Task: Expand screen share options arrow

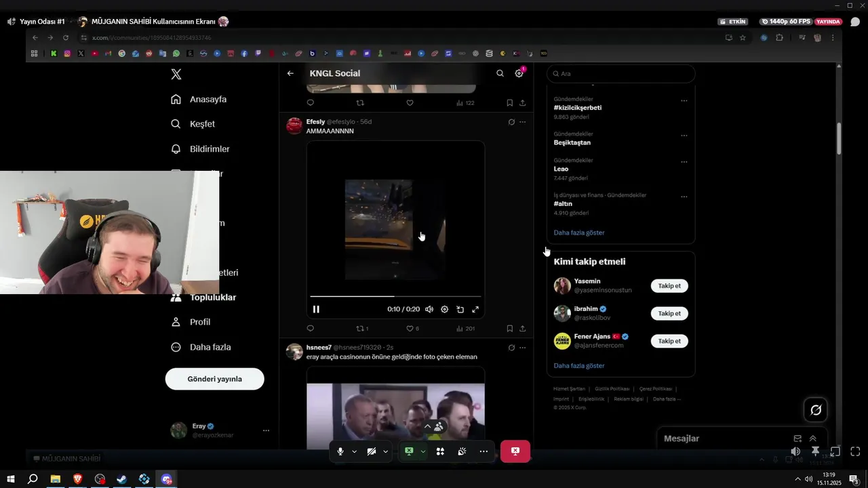Action: click(423, 451)
